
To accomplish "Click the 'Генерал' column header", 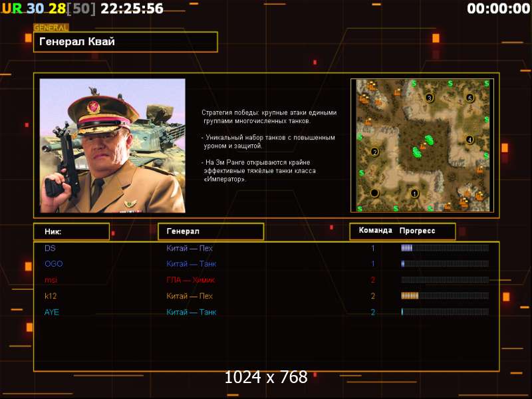I will tap(211, 231).
